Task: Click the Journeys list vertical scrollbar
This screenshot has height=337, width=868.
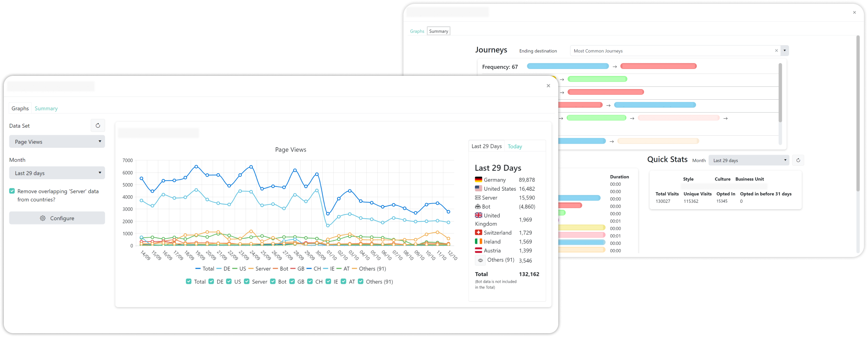Action: (780, 93)
